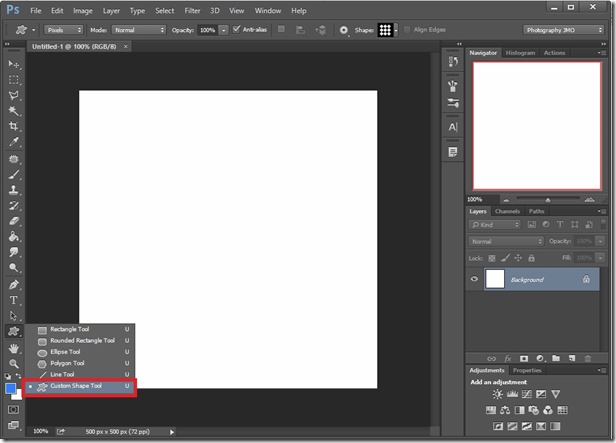The height and width of the screenshot is (443, 616).
Task: Switch to the Channels tab
Action: click(507, 211)
